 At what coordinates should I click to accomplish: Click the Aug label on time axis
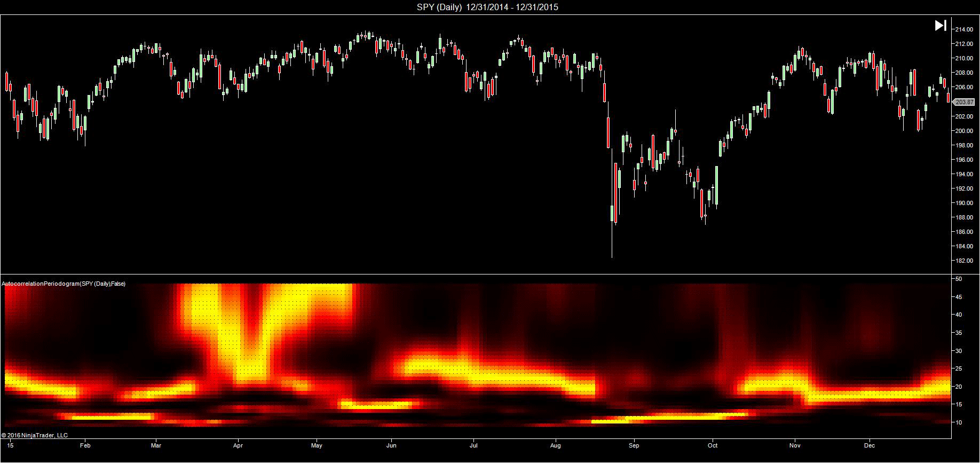pyautogui.click(x=555, y=445)
